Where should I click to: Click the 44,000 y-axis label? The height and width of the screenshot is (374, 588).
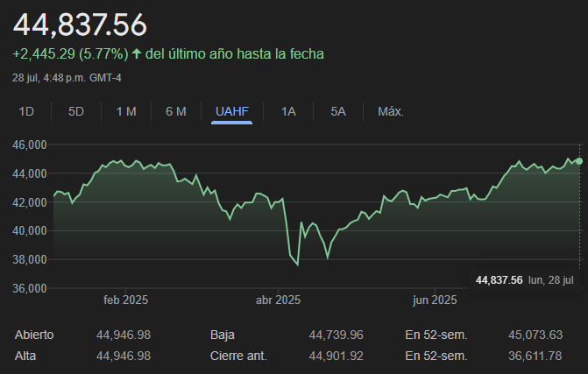click(30, 173)
